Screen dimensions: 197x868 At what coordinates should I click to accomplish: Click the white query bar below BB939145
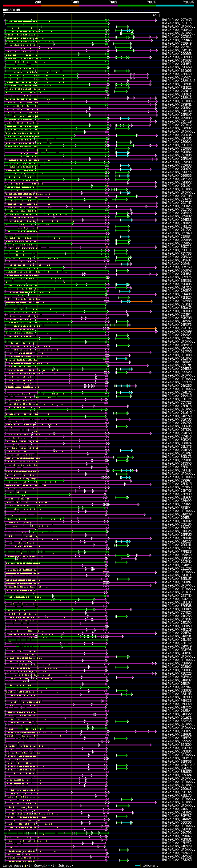(x=81, y=13)
